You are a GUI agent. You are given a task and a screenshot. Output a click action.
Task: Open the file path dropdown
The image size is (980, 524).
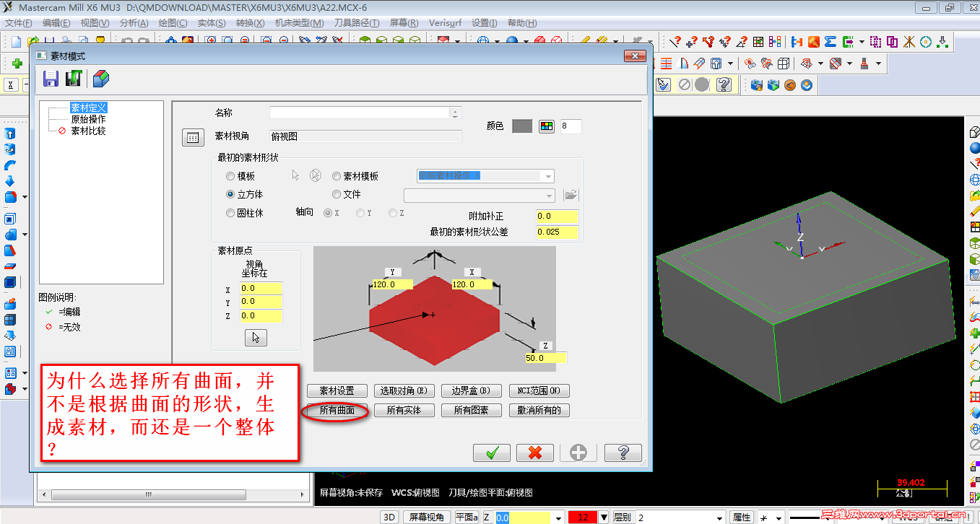(549, 196)
